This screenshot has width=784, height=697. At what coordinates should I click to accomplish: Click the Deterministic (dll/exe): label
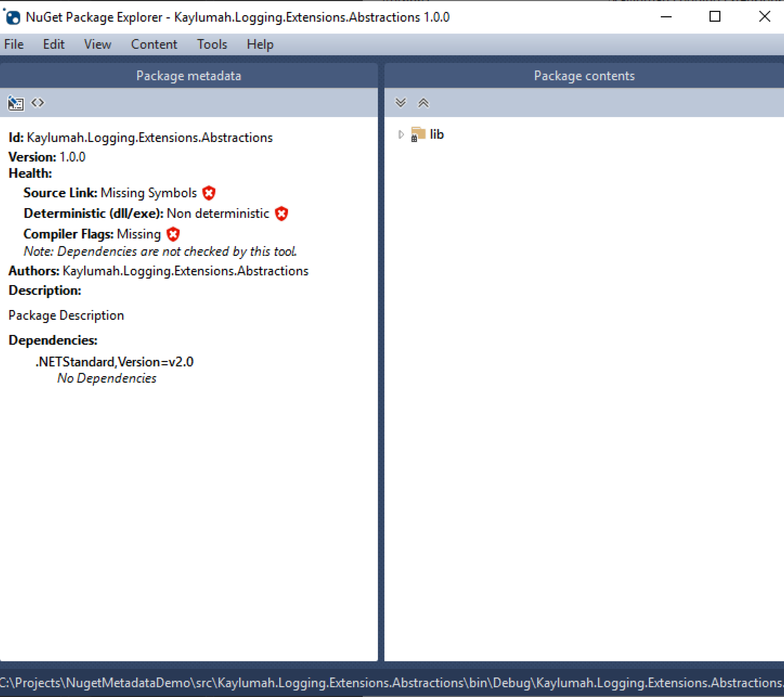(x=94, y=213)
